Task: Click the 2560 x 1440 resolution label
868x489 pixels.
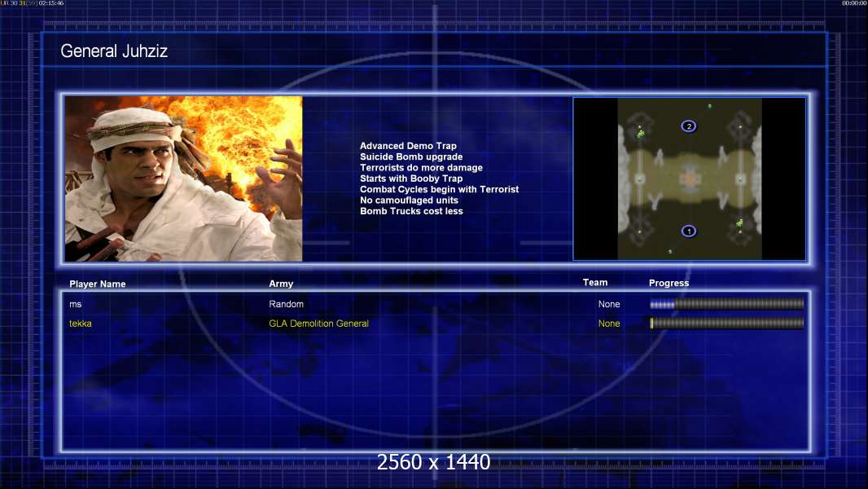Action: 433,462
